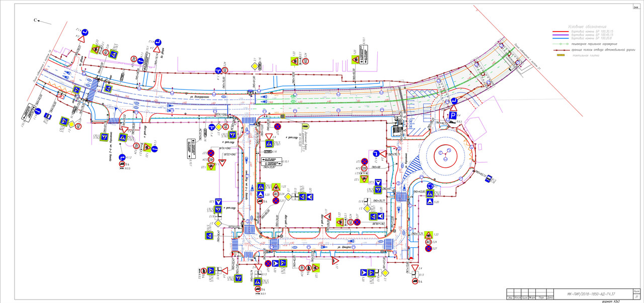Click the no-trucks sign above plate 8.3.3
The height and width of the screenshot is (303, 644).
122,164
